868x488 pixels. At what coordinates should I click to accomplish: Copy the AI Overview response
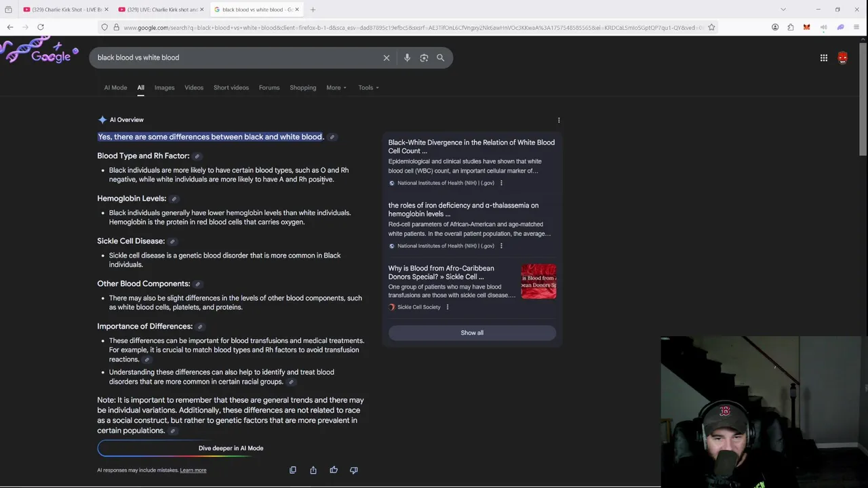coord(293,470)
